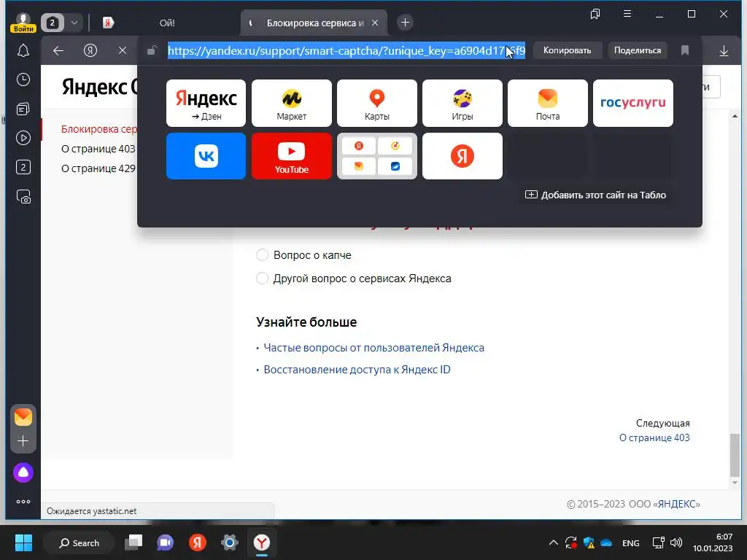This screenshot has height=560, width=747.
Task: Open the red Я Yandex tile
Action: pos(462,156)
